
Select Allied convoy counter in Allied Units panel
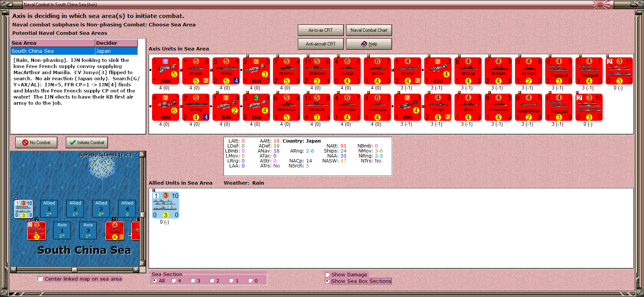click(x=166, y=205)
